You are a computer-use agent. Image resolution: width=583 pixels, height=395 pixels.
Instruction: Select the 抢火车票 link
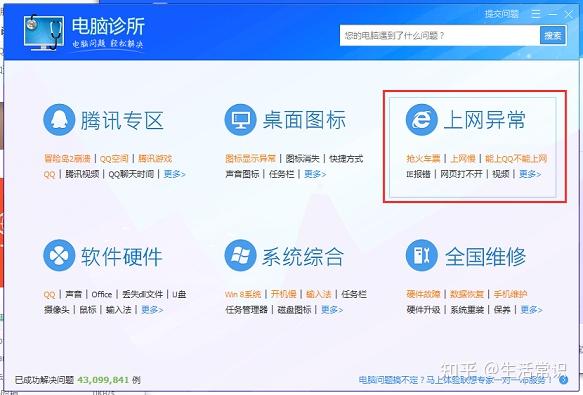pyautogui.click(x=423, y=158)
